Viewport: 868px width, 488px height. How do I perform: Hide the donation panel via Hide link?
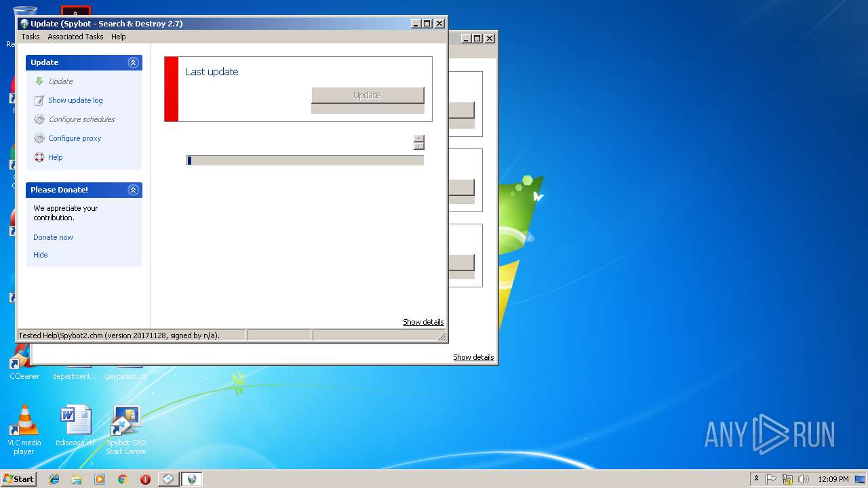click(41, 255)
